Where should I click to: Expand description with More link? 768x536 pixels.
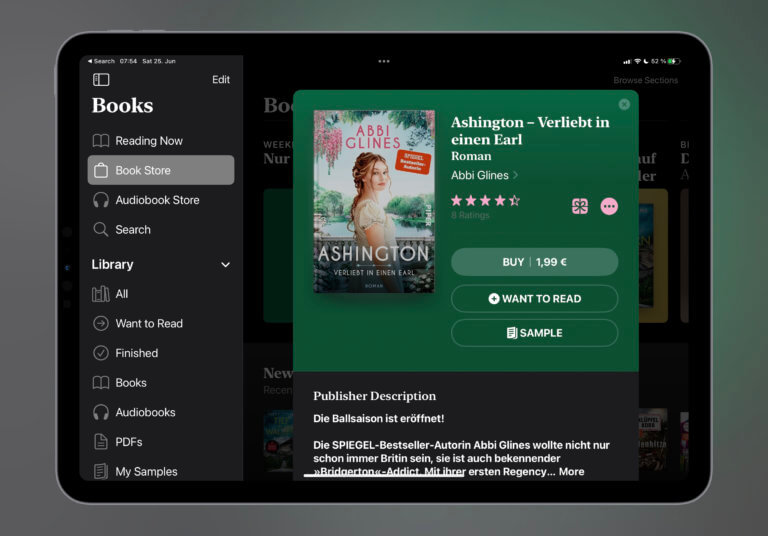pyautogui.click(x=572, y=471)
